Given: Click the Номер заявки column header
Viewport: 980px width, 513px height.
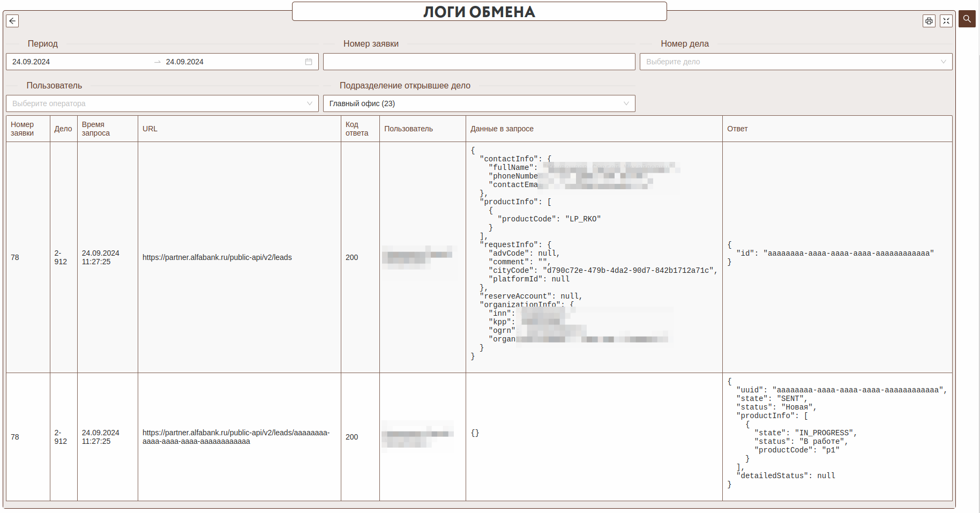Looking at the screenshot, I should click(x=23, y=129).
